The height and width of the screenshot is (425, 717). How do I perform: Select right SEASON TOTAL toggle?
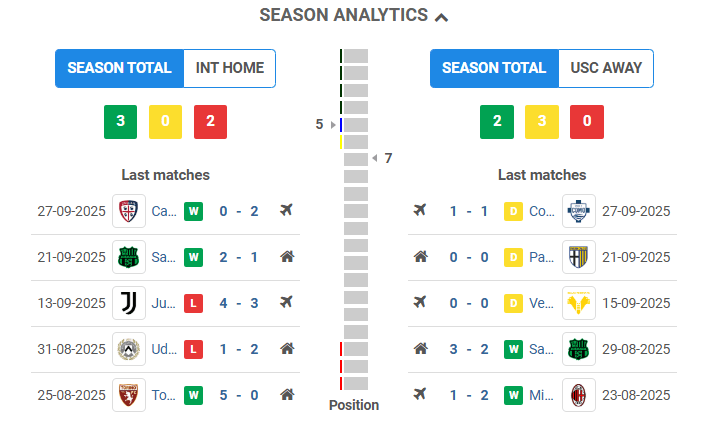494,68
